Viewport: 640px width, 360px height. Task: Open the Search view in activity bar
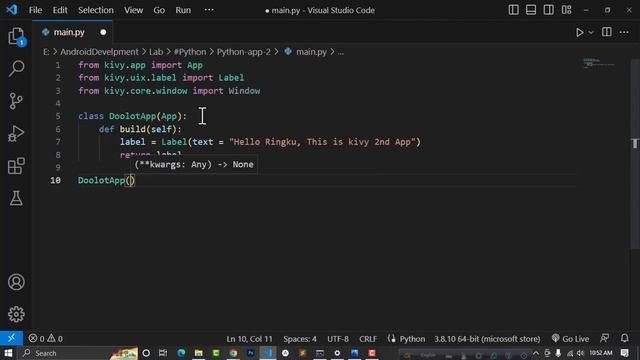pos(16,68)
